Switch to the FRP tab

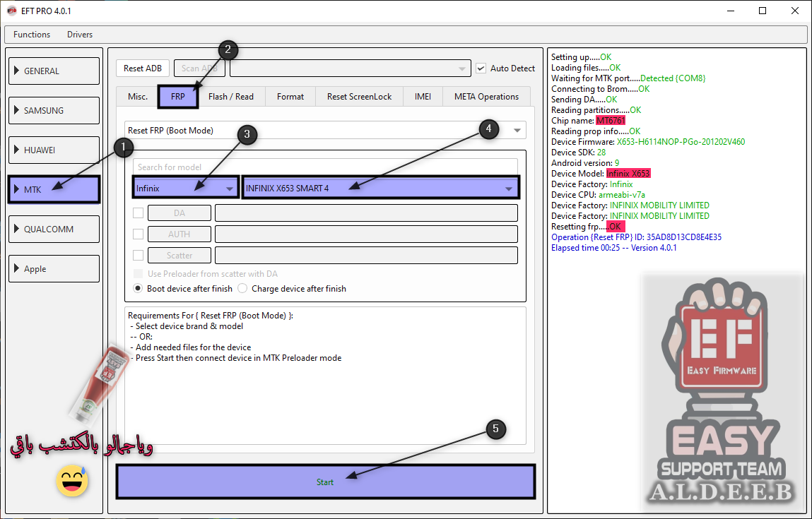(x=177, y=97)
